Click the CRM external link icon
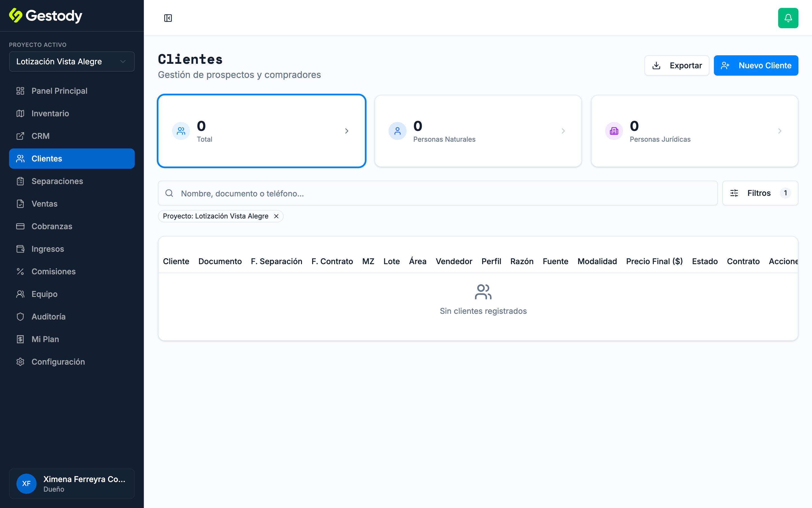Viewport: 812px width, 508px height. point(20,136)
